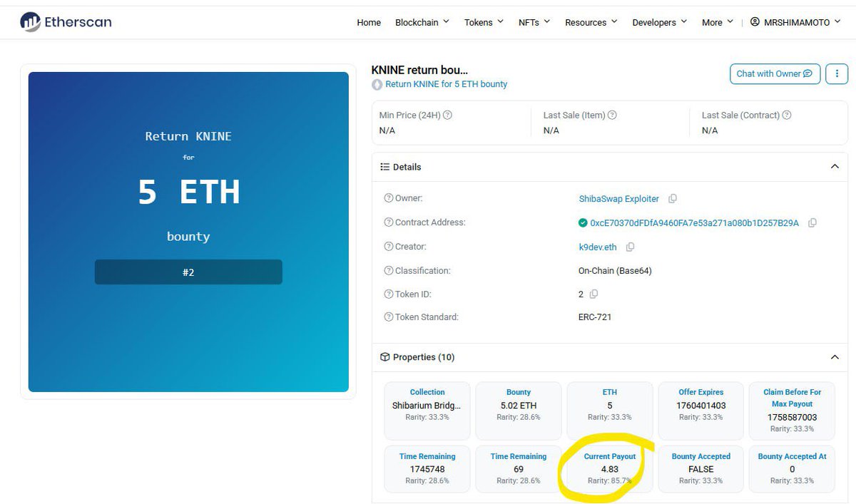Click the Time Remaining 69 card
This screenshot has height=504, width=856.
coord(519,469)
